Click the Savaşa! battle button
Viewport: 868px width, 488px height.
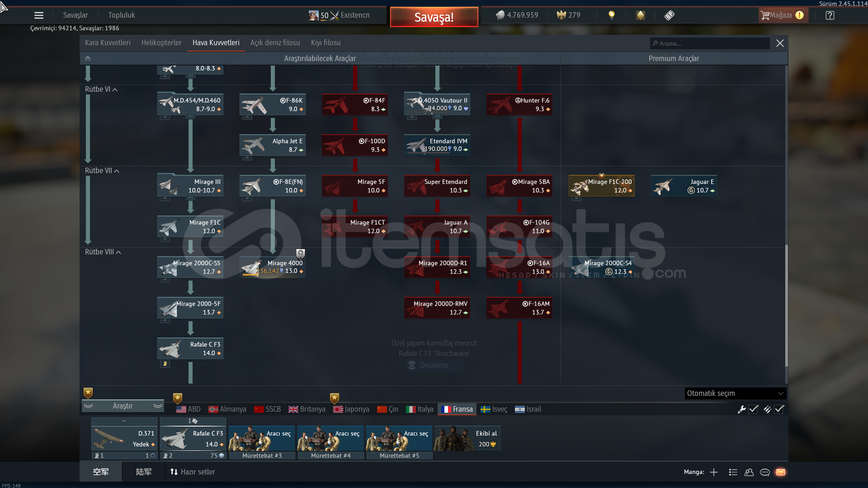click(434, 17)
